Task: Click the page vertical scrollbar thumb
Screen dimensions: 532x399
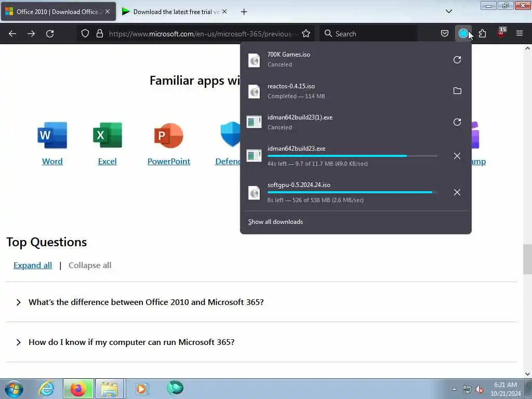Action: [527, 259]
